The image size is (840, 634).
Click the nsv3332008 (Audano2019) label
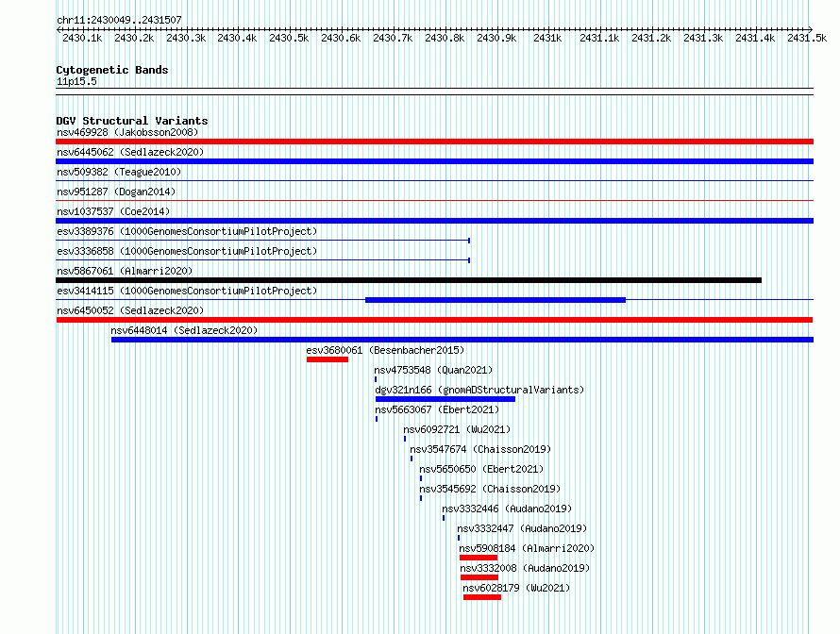(x=525, y=568)
